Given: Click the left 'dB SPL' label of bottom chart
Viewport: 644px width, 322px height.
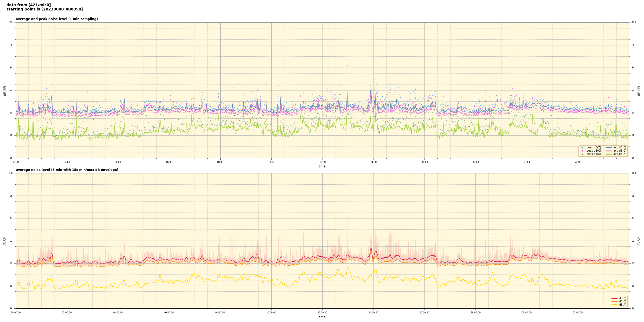Looking at the screenshot, I should pos(5,241).
